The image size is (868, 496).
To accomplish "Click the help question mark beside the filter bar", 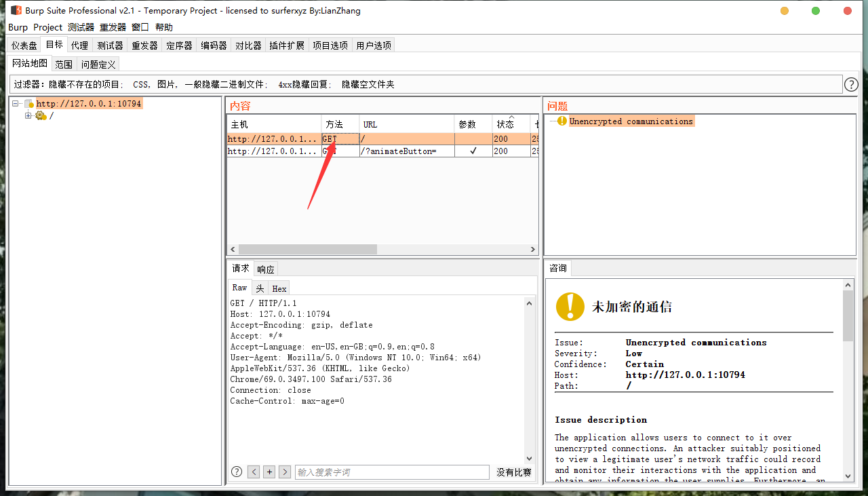I will point(851,84).
